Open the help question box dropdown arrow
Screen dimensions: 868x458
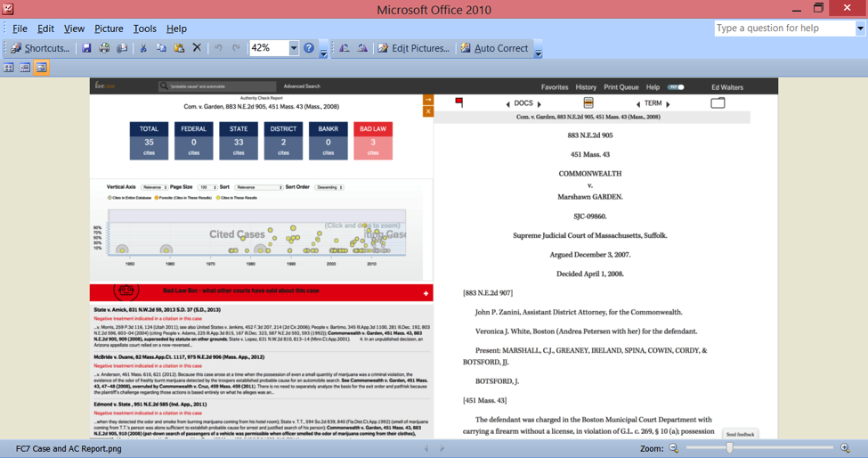pos(860,29)
